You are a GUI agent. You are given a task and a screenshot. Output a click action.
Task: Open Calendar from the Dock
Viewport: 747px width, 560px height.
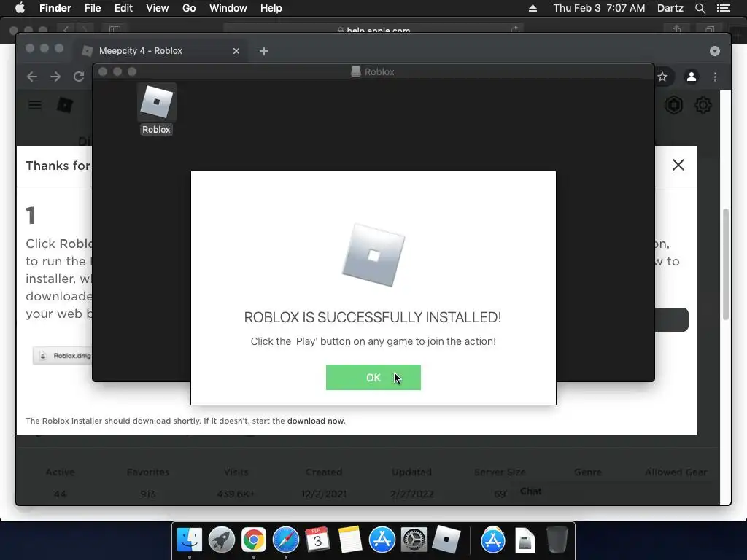tap(318, 540)
